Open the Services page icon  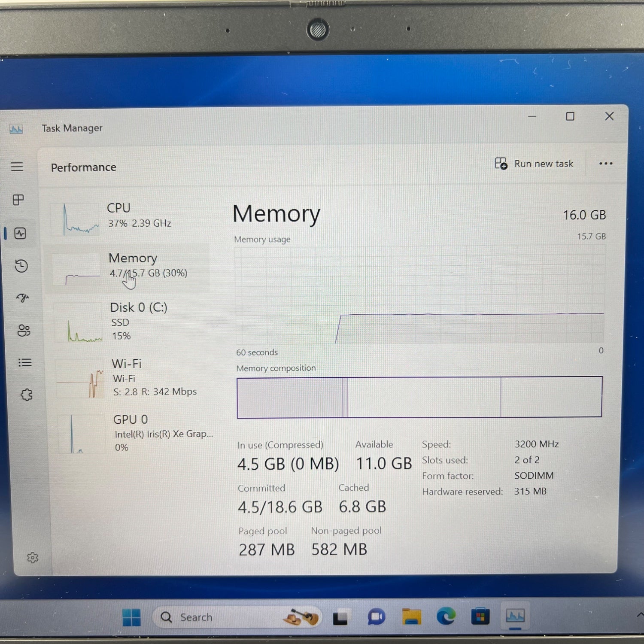pyautogui.click(x=27, y=395)
